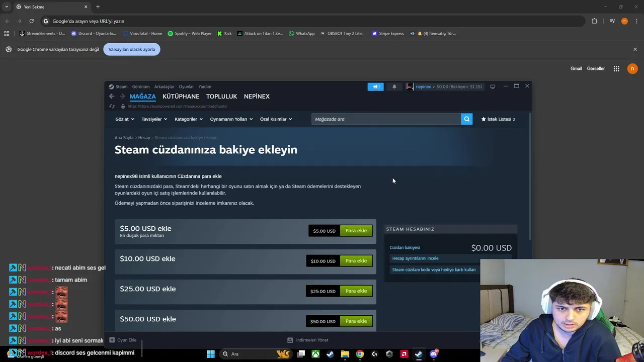Viewport: 644px width, 362px height.
Task: Dismiss the default browser infobar
Action: [x=635, y=49]
